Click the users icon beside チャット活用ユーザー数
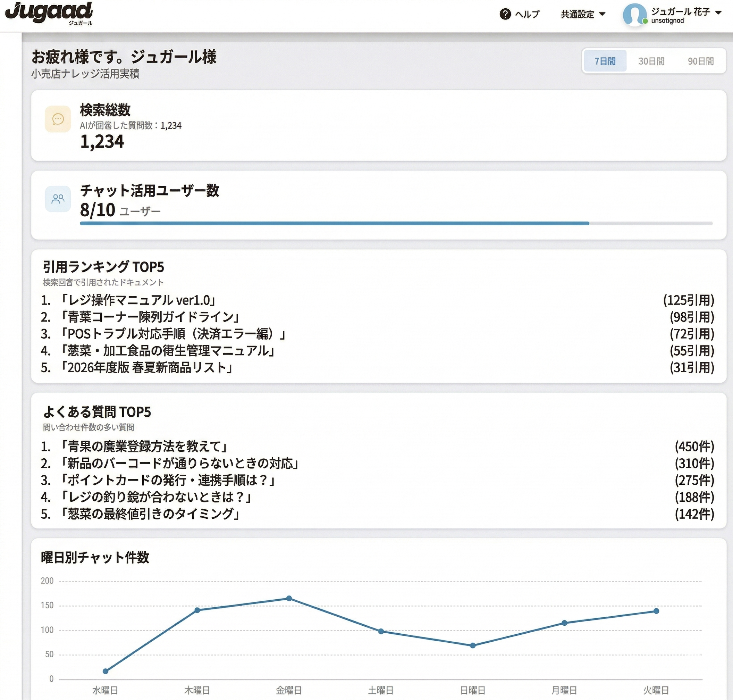 [58, 199]
